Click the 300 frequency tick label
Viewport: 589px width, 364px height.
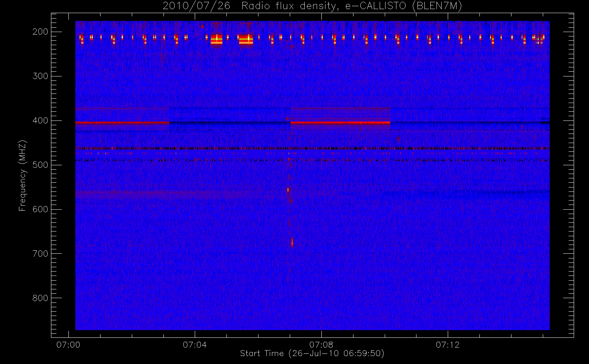(40, 76)
